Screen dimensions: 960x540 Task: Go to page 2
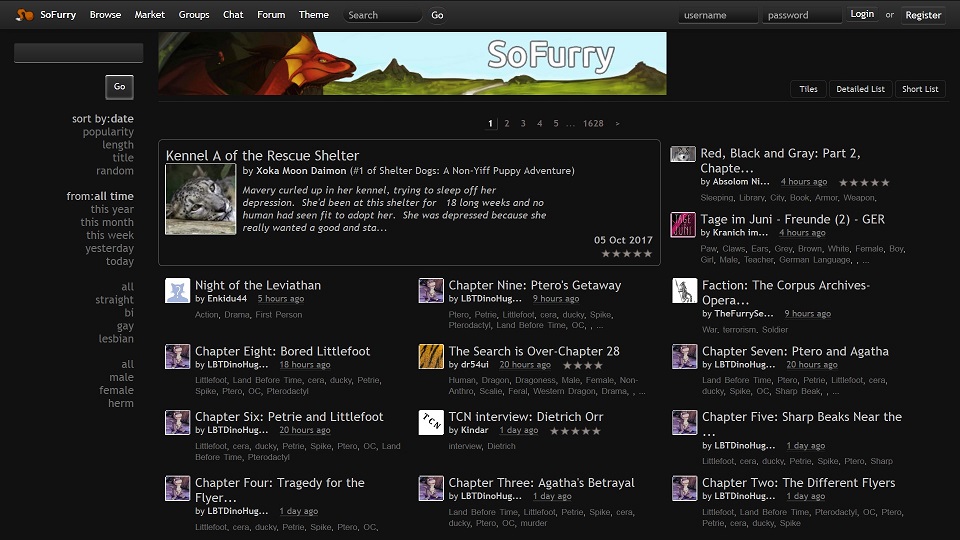point(507,123)
